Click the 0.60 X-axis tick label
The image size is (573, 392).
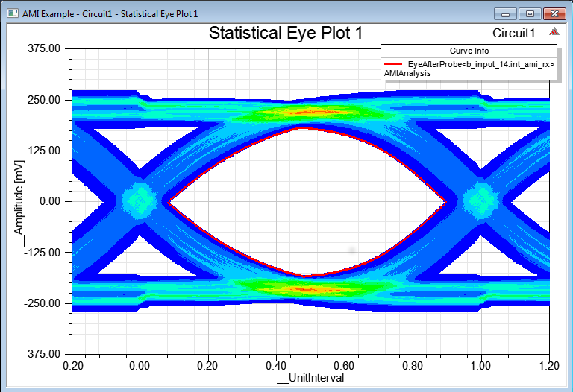point(344,366)
